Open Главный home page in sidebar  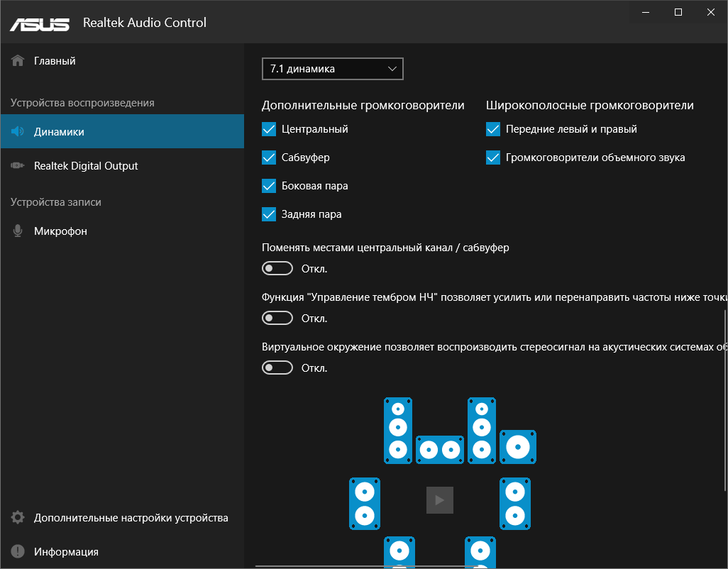(x=55, y=61)
